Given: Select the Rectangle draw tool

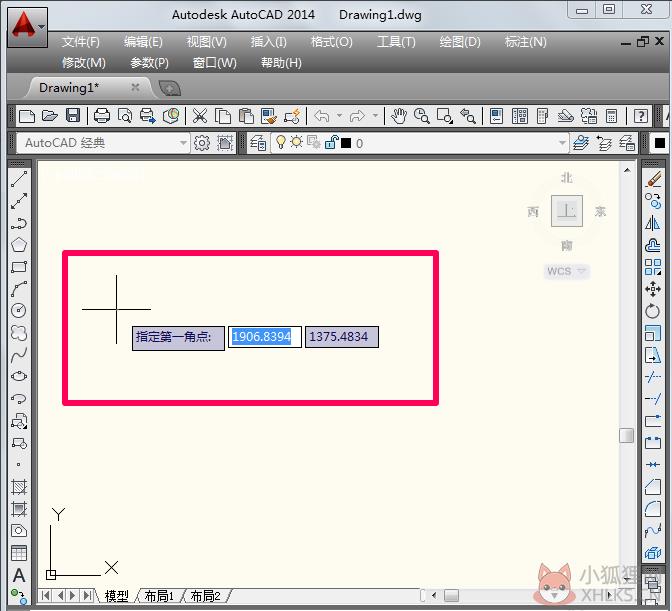Looking at the screenshot, I should (x=19, y=267).
